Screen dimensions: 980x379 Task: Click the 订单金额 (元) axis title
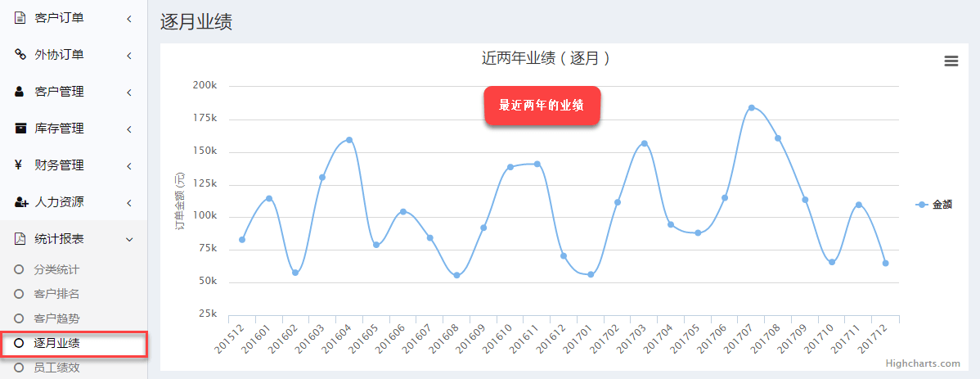181,201
